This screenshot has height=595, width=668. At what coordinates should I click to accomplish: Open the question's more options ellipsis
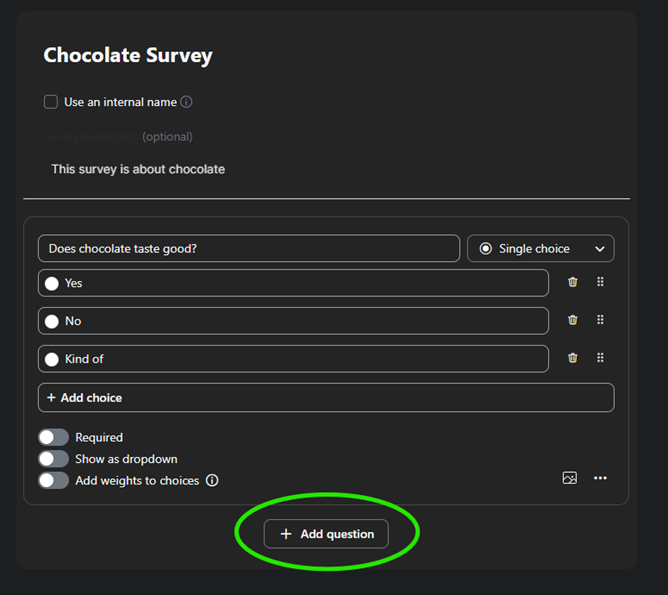point(600,478)
